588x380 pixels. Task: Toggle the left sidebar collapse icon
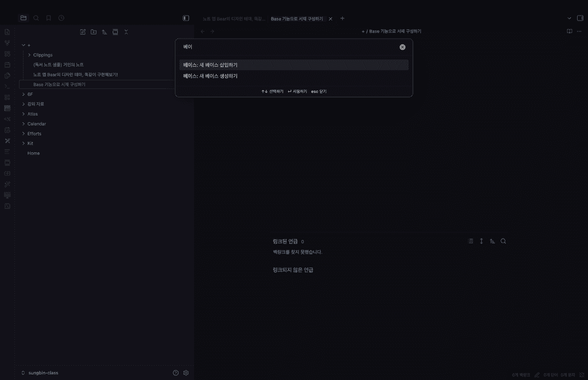[185, 18]
